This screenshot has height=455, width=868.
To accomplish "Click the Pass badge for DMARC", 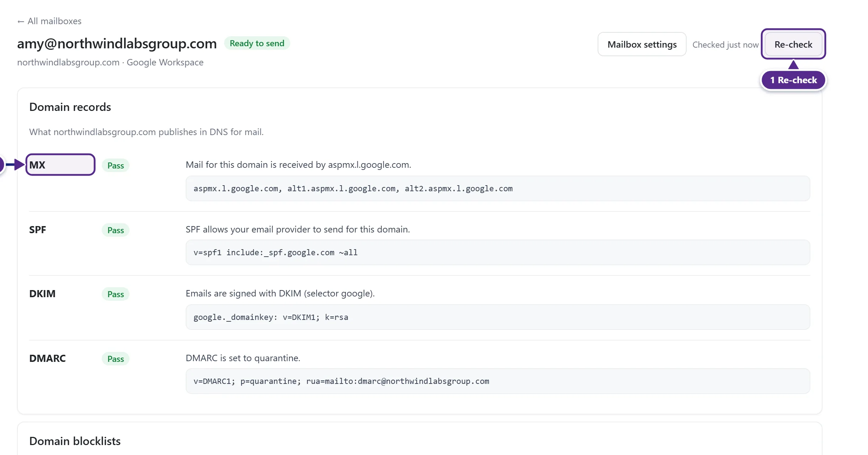I will tap(116, 359).
